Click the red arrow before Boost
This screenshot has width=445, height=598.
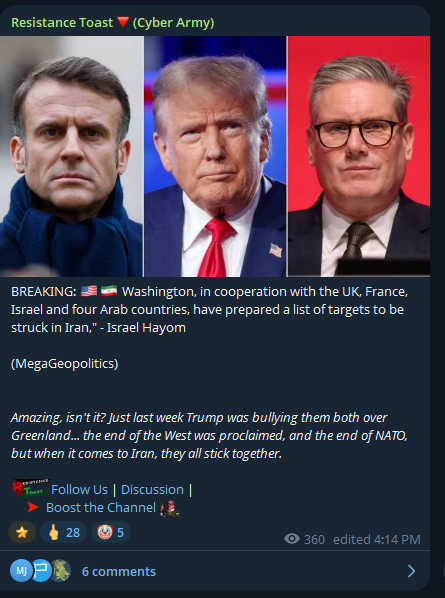pos(32,507)
